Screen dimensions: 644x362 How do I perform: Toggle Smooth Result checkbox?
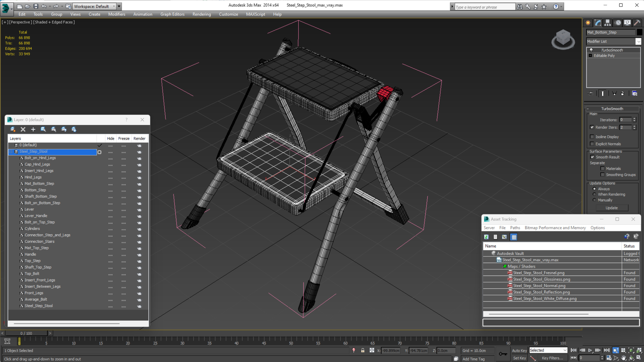(x=592, y=157)
